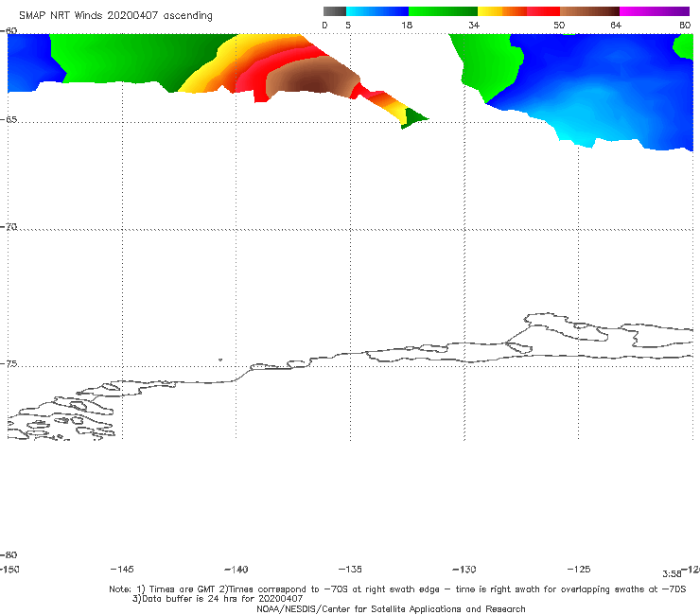Click the color bar label '50'
This screenshot has height=615, width=700.
(x=559, y=25)
